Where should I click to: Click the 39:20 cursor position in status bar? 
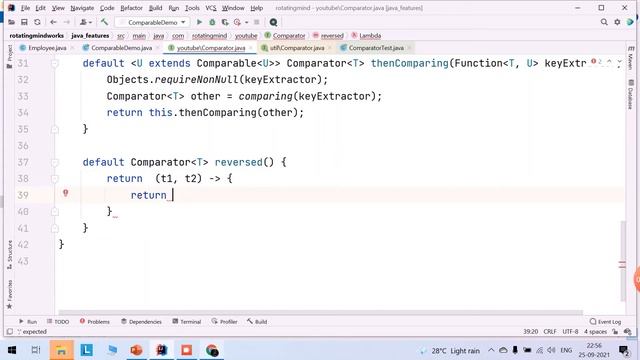click(x=531, y=332)
